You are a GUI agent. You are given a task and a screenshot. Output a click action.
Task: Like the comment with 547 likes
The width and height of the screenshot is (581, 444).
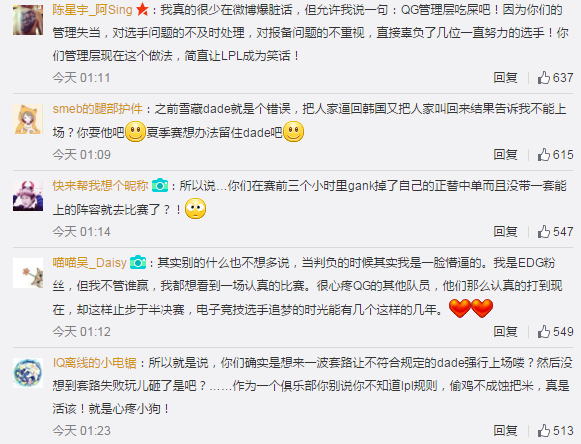point(555,232)
